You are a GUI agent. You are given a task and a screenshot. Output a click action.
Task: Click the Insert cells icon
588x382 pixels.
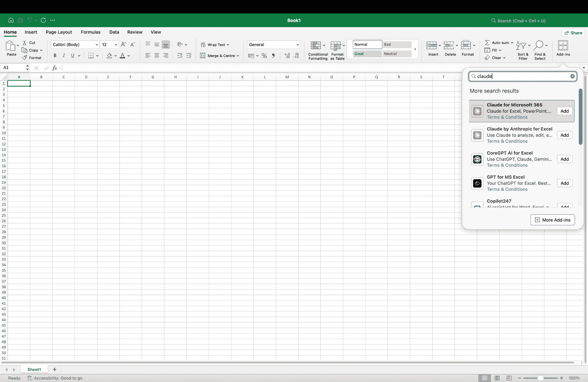click(432, 45)
